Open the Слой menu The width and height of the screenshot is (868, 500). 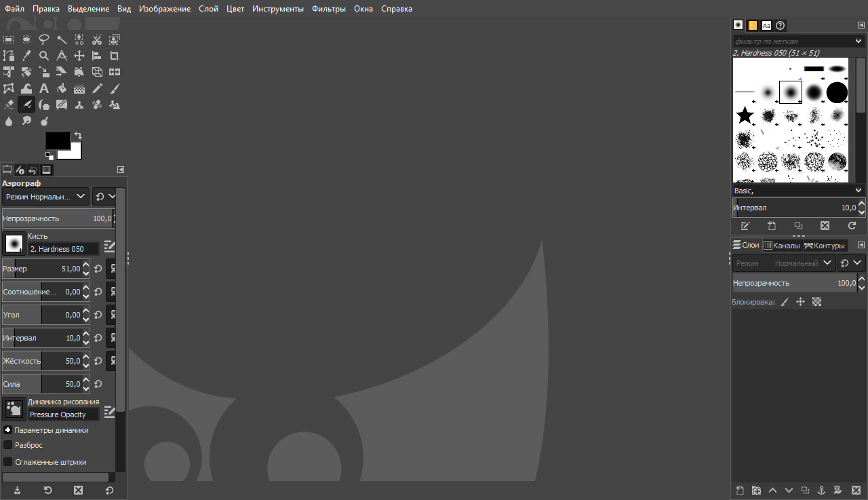pos(208,9)
